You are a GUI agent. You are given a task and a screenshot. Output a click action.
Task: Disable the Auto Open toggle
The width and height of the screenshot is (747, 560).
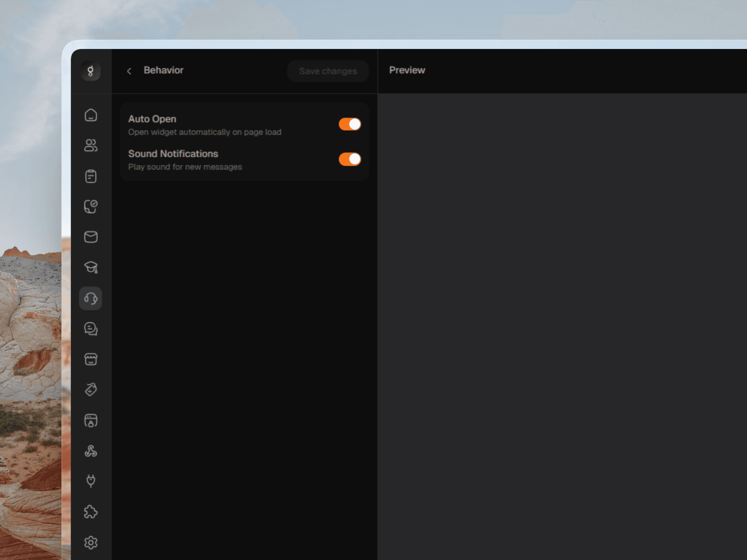[350, 124]
